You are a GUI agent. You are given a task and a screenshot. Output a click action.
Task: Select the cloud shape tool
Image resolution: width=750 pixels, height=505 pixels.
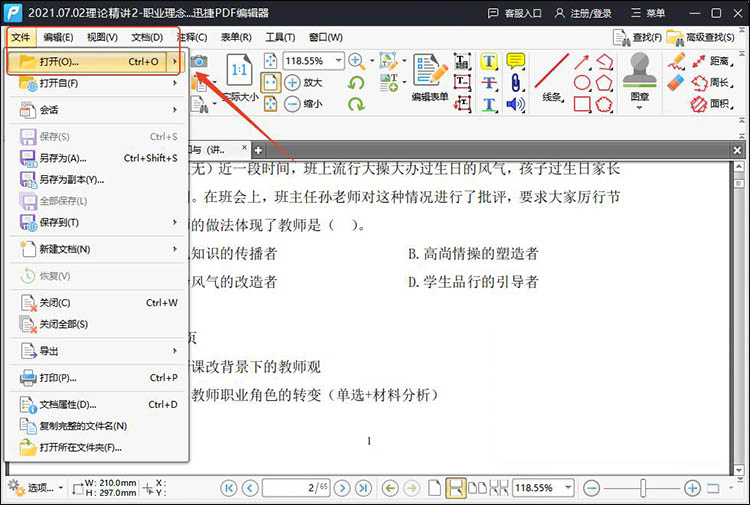point(604,104)
